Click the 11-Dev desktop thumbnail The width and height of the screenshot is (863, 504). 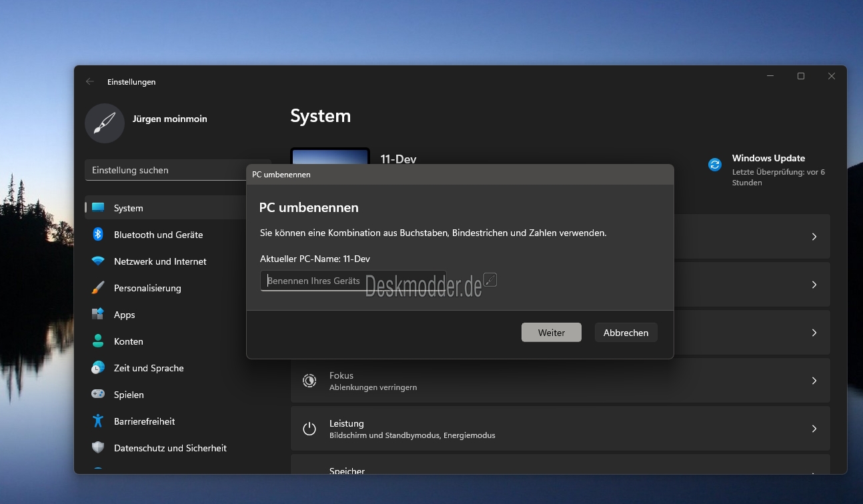tap(330, 156)
